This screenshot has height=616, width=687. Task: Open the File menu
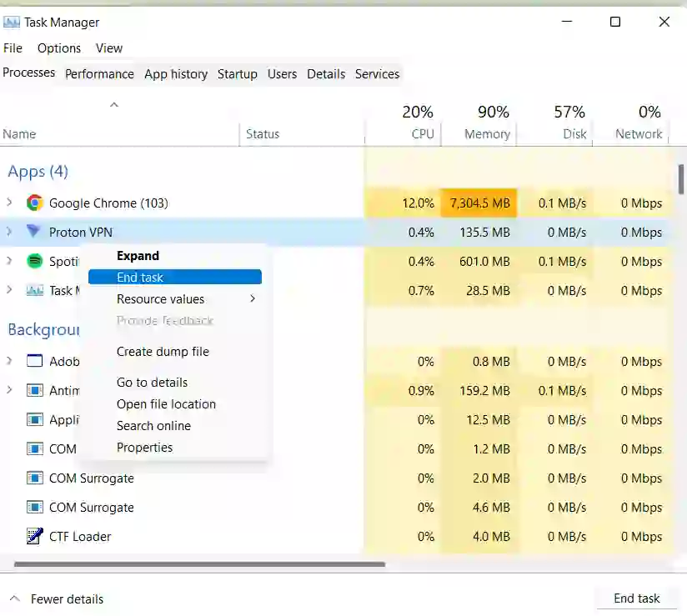tap(13, 48)
